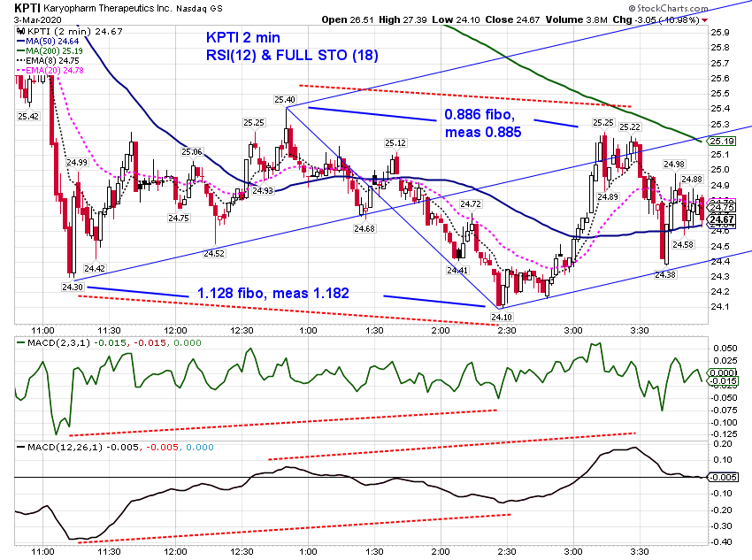Select the 3-Mar-2020 date label
Screen dimensions: 752x560
point(37,19)
